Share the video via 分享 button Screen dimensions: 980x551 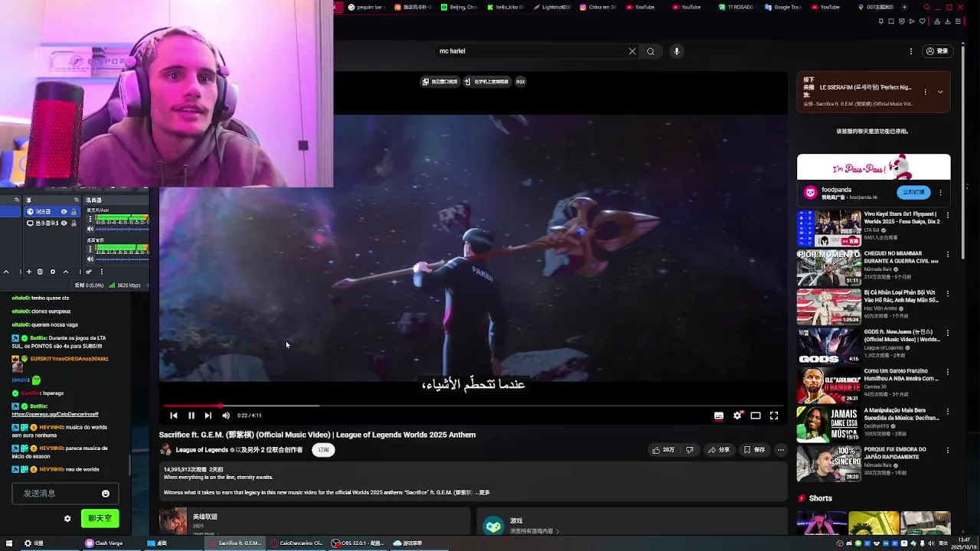[719, 450]
